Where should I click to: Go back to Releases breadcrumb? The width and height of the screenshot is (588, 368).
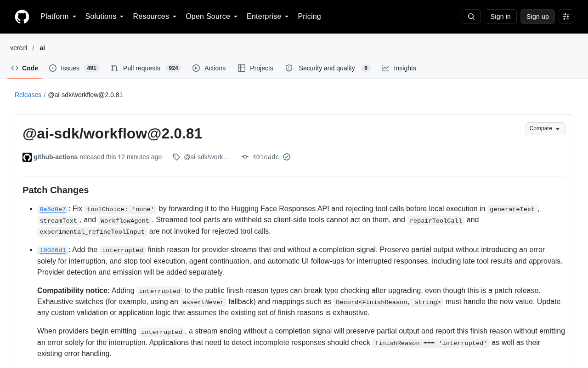point(28,95)
